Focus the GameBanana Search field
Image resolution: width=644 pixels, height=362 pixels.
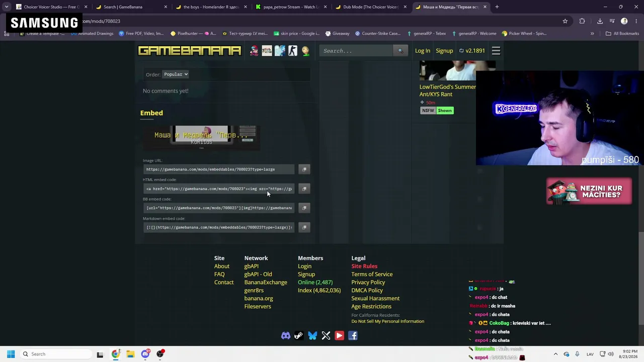point(356,51)
